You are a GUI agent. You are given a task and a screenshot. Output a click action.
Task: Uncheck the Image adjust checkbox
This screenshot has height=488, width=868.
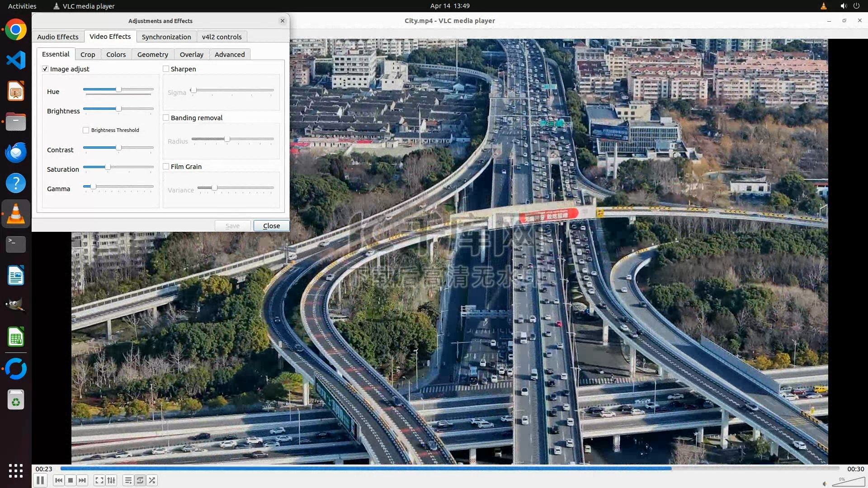click(x=45, y=69)
